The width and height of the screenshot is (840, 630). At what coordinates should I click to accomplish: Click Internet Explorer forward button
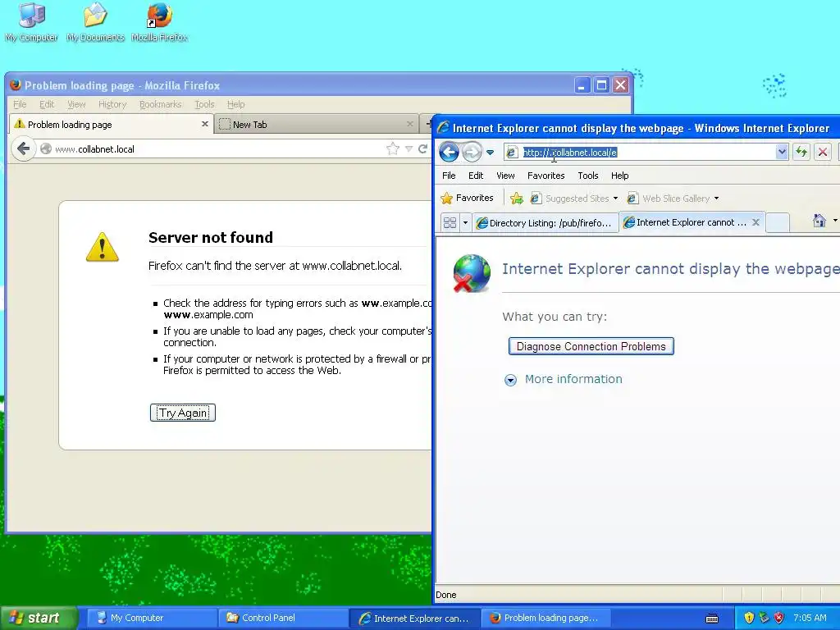coord(472,152)
